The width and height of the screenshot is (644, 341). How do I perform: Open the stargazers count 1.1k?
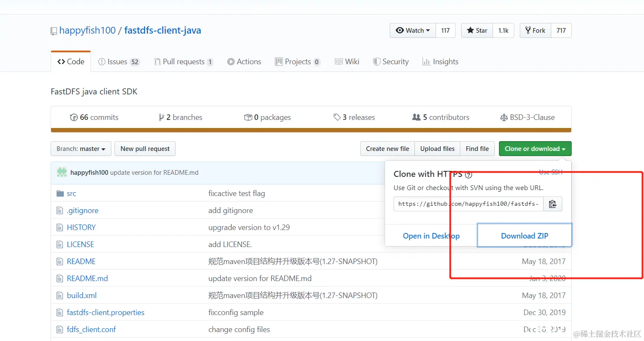[x=504, y=31]
